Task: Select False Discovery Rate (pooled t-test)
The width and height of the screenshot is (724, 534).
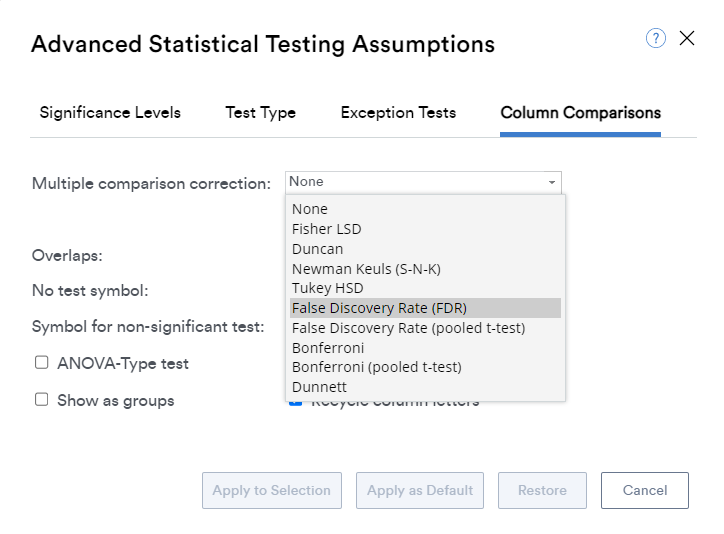Action: tap(408, 328)
